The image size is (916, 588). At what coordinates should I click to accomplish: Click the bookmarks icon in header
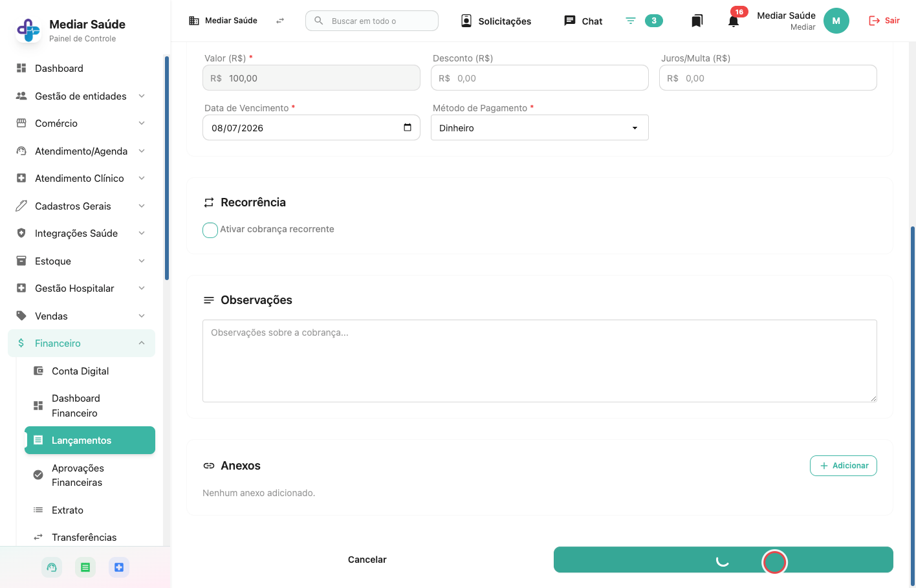pyautogui.click(x=697, y=21)
